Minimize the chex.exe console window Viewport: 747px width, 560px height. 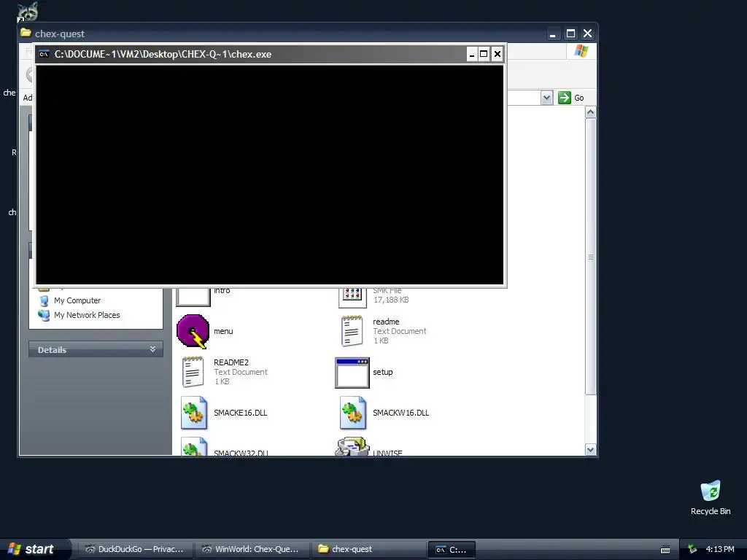coord(472,54)
